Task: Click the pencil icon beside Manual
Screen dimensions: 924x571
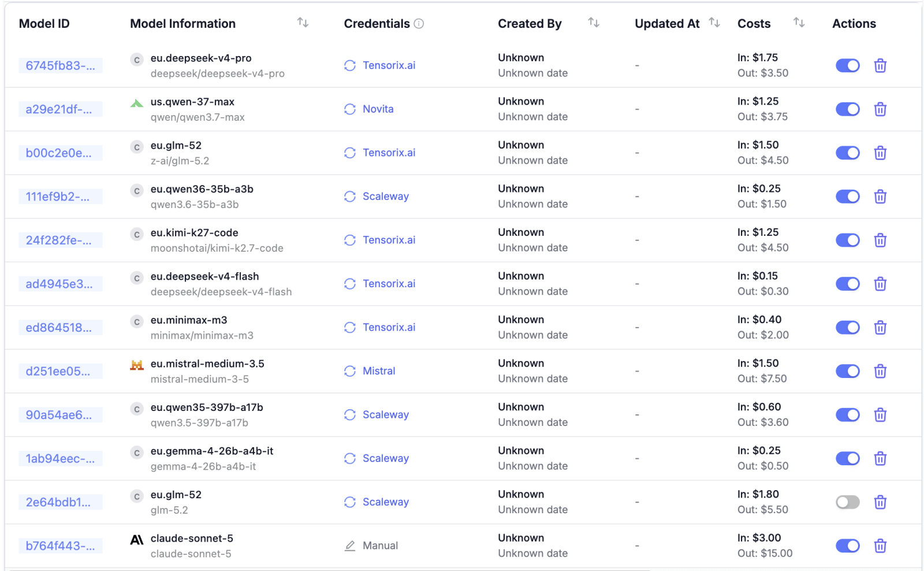Action: (x=350, y=546)
